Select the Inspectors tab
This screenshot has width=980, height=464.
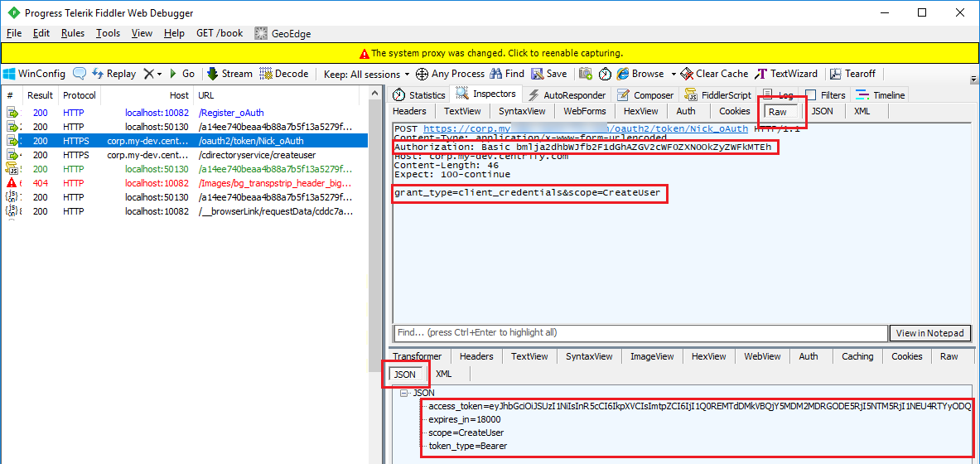coord(486,94)
